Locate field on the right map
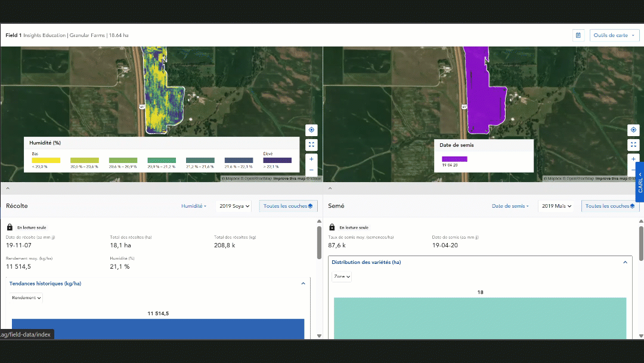Screen dimensions: 644x363 (633, 130)
